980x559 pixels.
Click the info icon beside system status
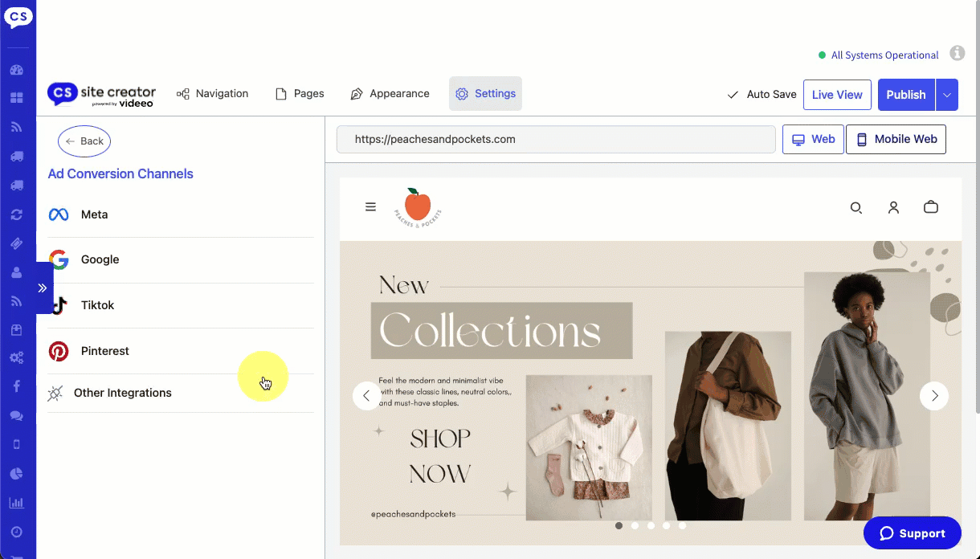[958, 54]
